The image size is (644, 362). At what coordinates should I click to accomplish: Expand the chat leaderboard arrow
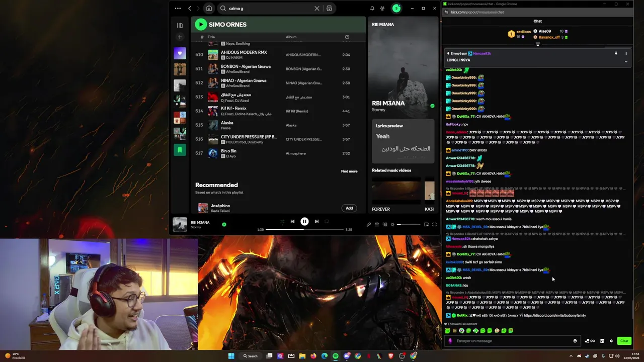click(537, 45)
